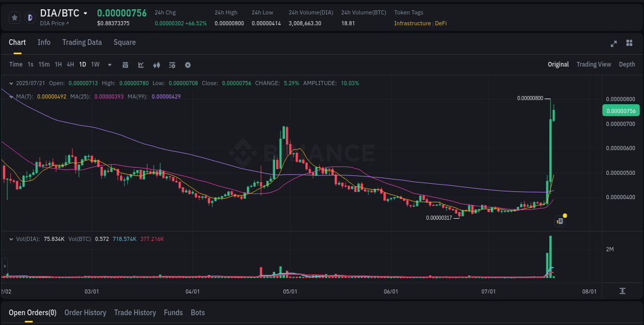Select the line chart drawing tool icon
Screen dimensions: 644x325
(141, 65)
